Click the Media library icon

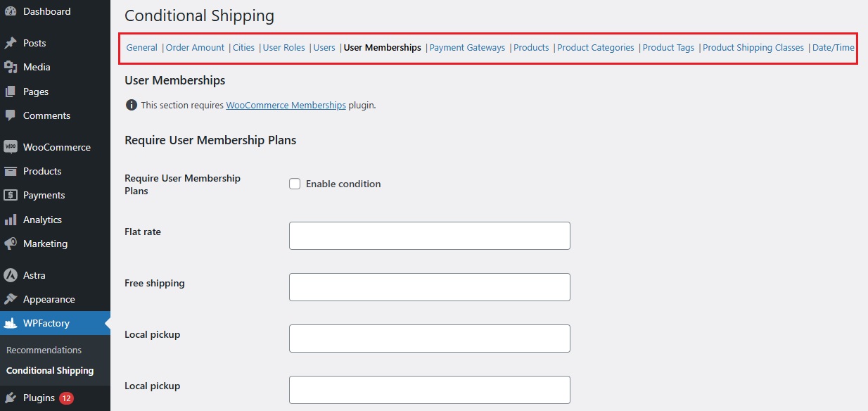click(11, 67)
